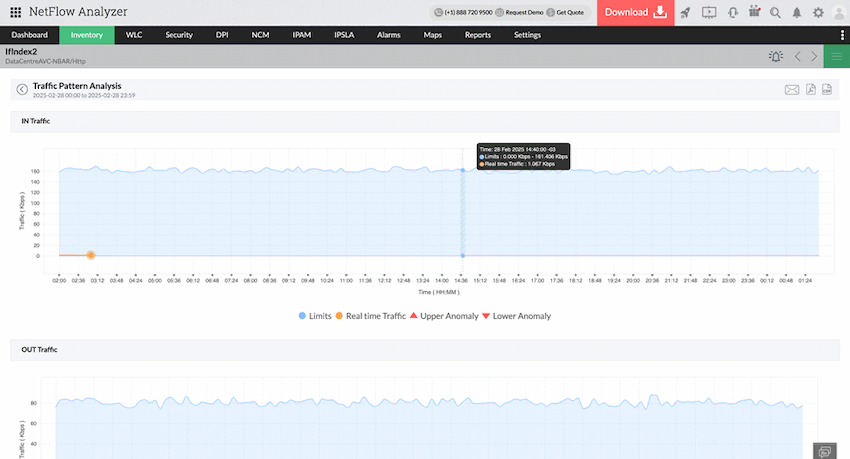Email the report via envelope icon
Image resolution: width=850 pixels, height=459 pixels.
coord(791,90)
